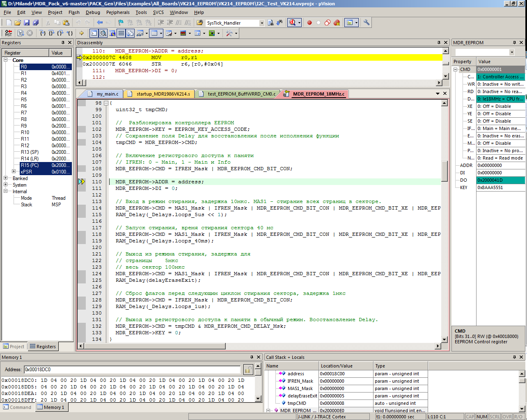The height and width of the screenshot is (420, 527).
Task: Click the Configuration wrench icon
Action: (367, 23)
